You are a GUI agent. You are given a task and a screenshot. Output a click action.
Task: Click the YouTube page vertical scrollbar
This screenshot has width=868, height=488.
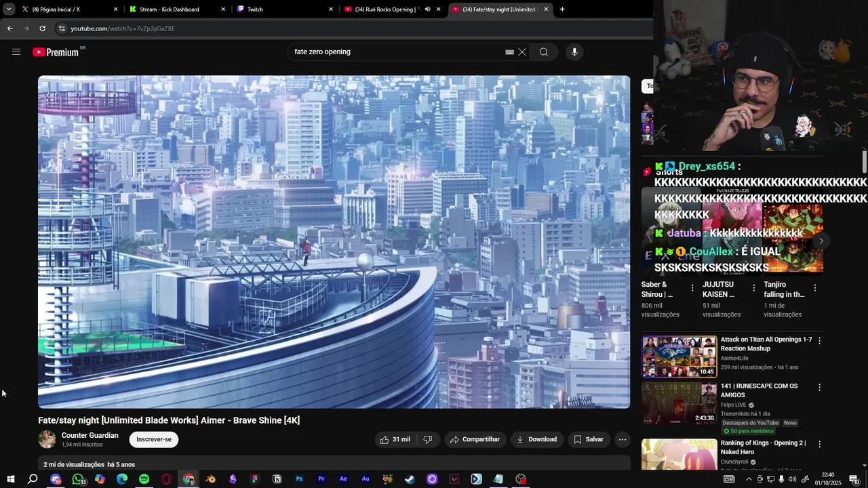coord(864,163)
